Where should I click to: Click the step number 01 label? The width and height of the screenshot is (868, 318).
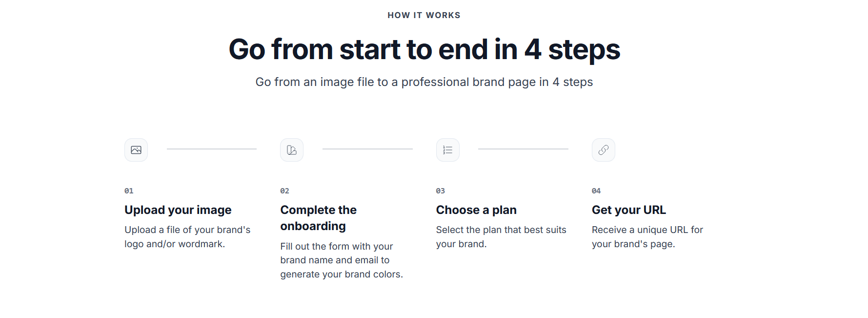(129, 191)
